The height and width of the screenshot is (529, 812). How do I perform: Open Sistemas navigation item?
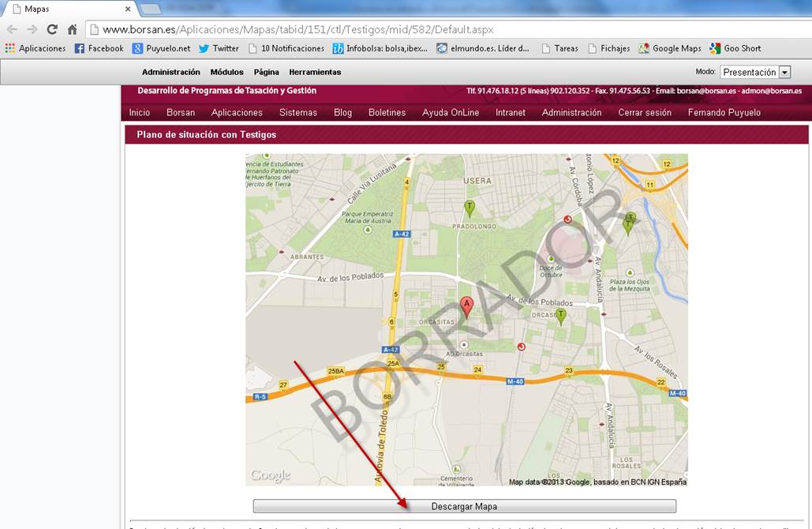point(298,112)
